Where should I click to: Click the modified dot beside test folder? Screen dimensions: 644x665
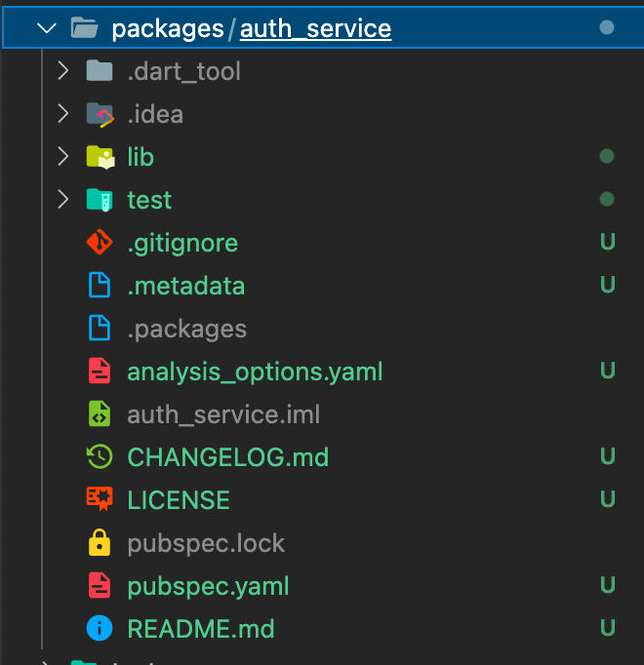607,200
